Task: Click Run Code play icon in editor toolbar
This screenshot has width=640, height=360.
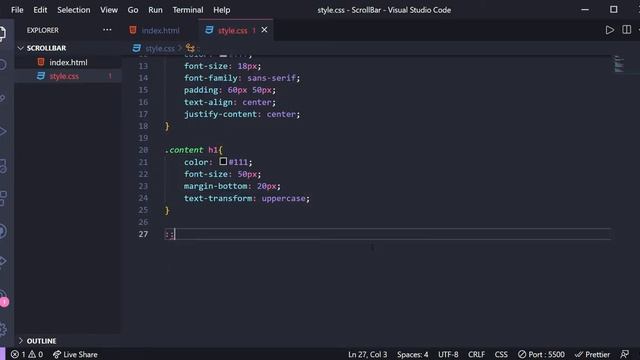Action: pyautogui.click(x=609, y=30)
